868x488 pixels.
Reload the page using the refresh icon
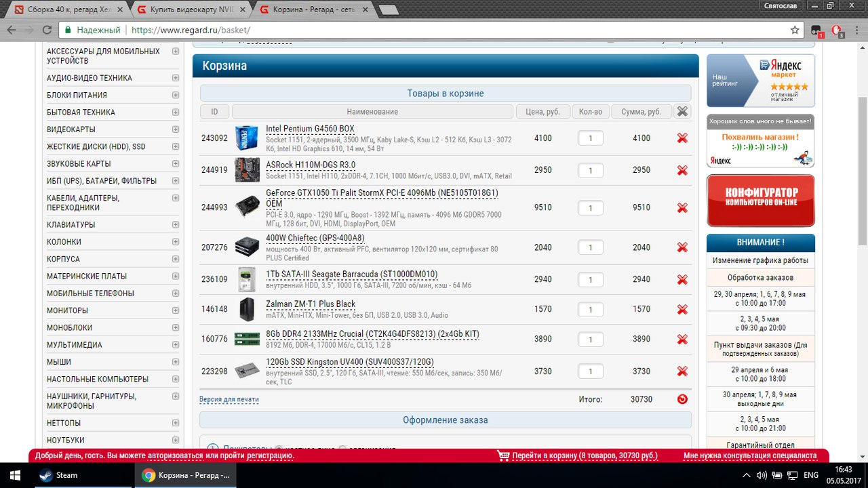click(x=47, y=30)
